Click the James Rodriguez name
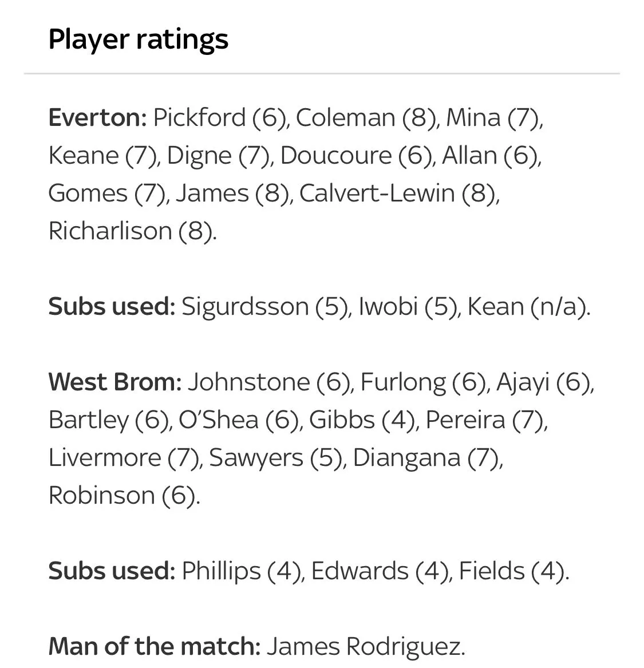This screenshot has height=668, width=644. (364, 647)
